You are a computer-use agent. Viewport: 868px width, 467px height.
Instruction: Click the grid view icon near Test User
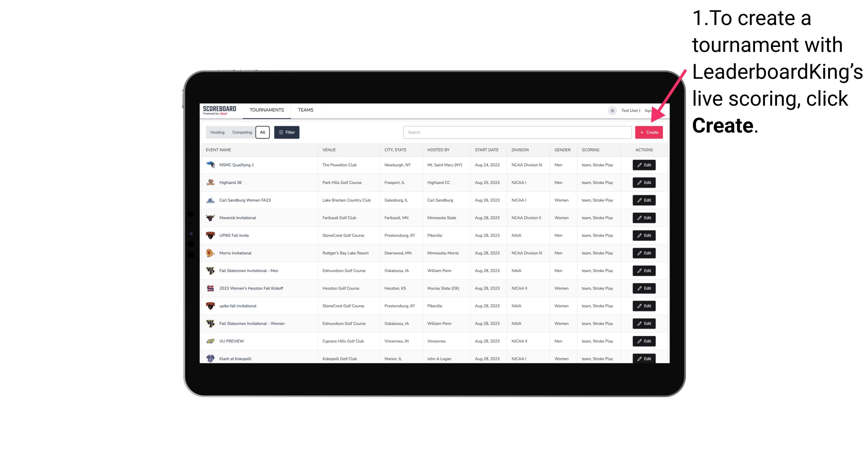(612, 110)
